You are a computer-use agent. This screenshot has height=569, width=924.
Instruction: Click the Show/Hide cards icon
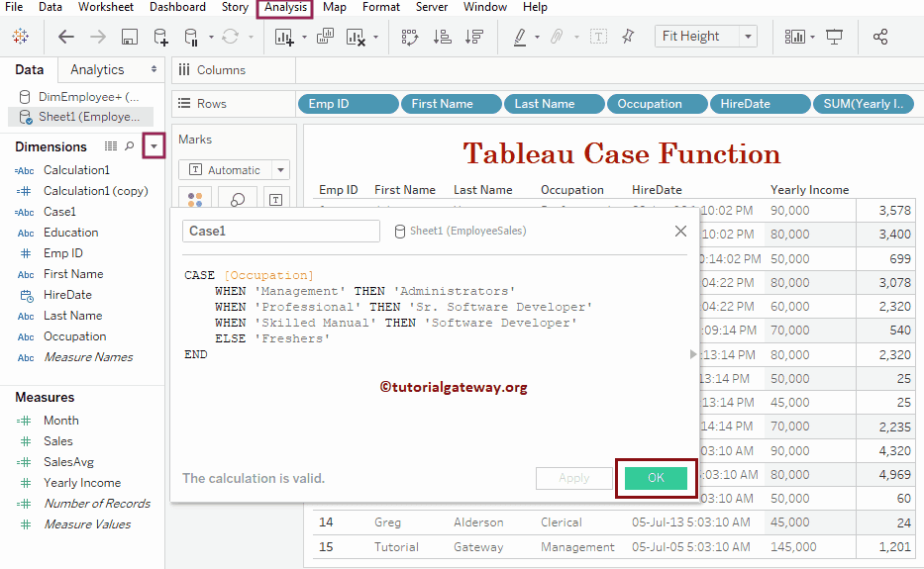[x=794, y=38]
